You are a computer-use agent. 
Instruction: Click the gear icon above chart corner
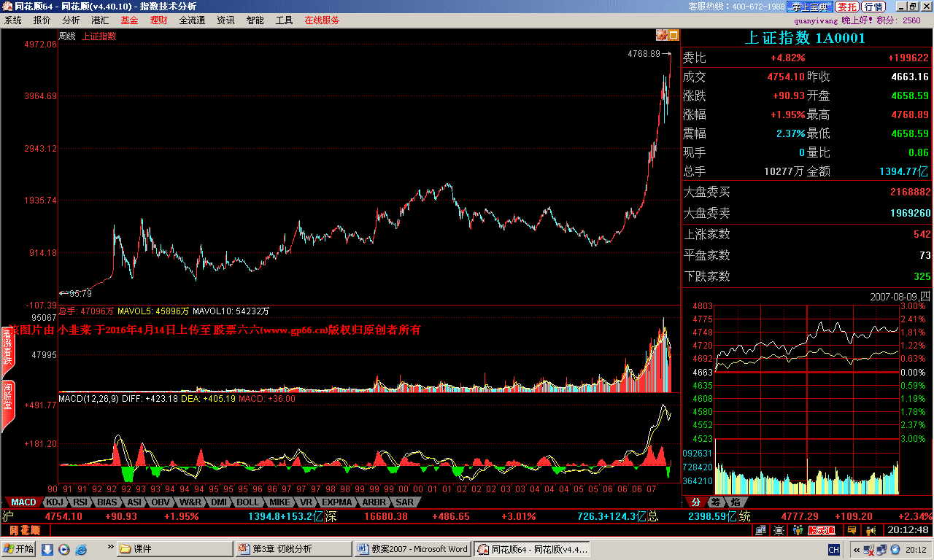point(661,34)
